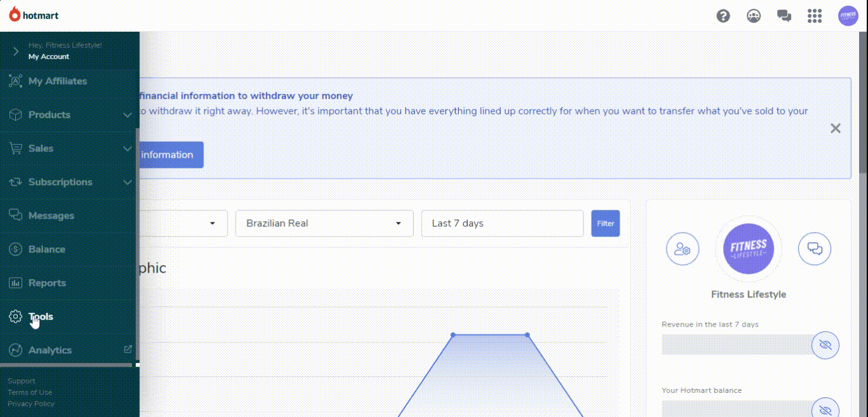Expand the Products submenu chevron

click(127, 114)
